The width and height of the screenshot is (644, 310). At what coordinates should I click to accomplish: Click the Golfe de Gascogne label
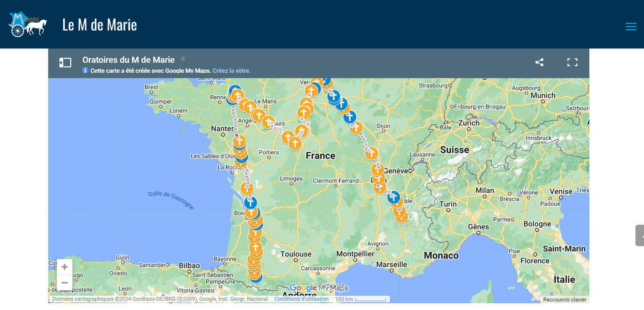coord(171,200)
